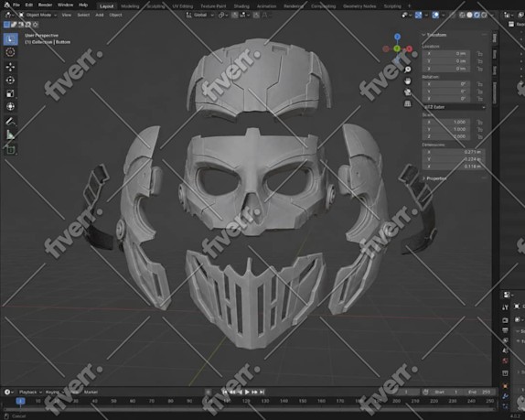Image resolution: width=525 pixels, height=420 pixels.
Task: Open the Playback dropdown in timeline
Action: pos(30,392)
